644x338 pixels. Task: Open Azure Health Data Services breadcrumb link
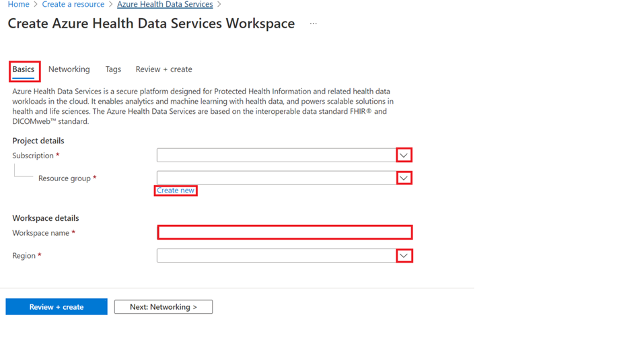tap(165, 5)
